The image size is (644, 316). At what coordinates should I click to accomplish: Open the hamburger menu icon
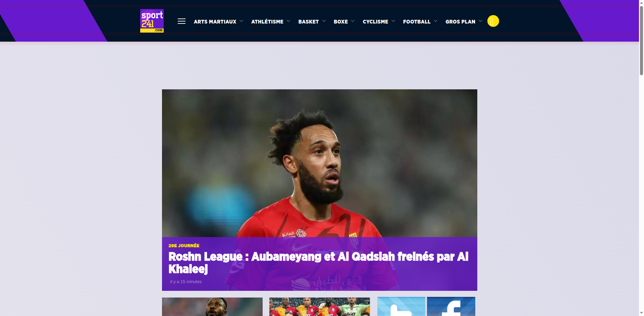point(181,21)
